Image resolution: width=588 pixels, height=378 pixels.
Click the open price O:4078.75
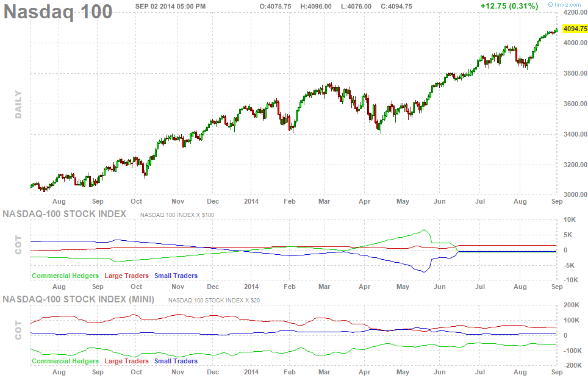click(x=275, y=6)
